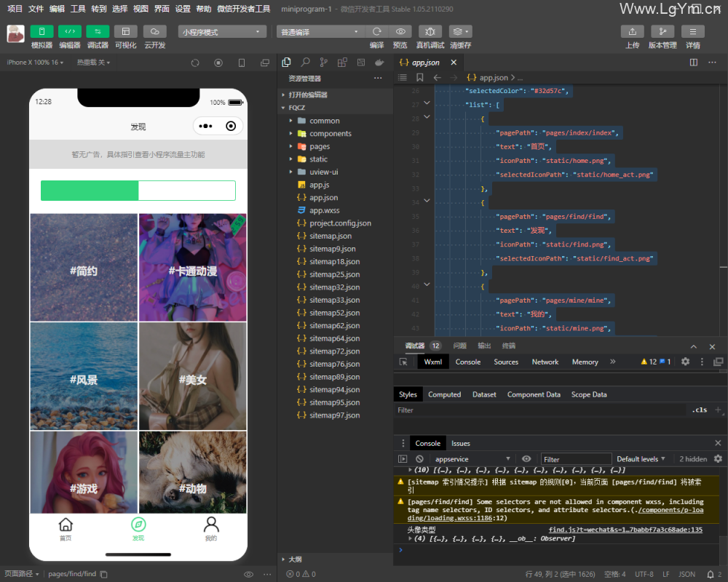
Task: Tap the #风景 category thumbnail
Action: (84, 376)
